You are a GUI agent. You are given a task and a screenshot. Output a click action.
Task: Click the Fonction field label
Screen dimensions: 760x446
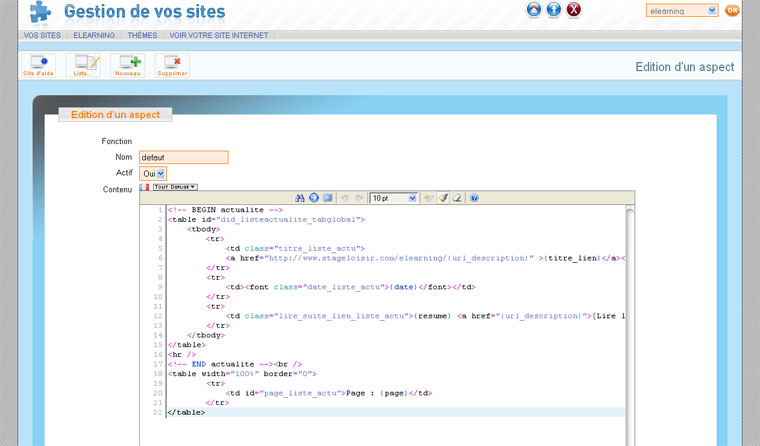(x=117, y=141)
